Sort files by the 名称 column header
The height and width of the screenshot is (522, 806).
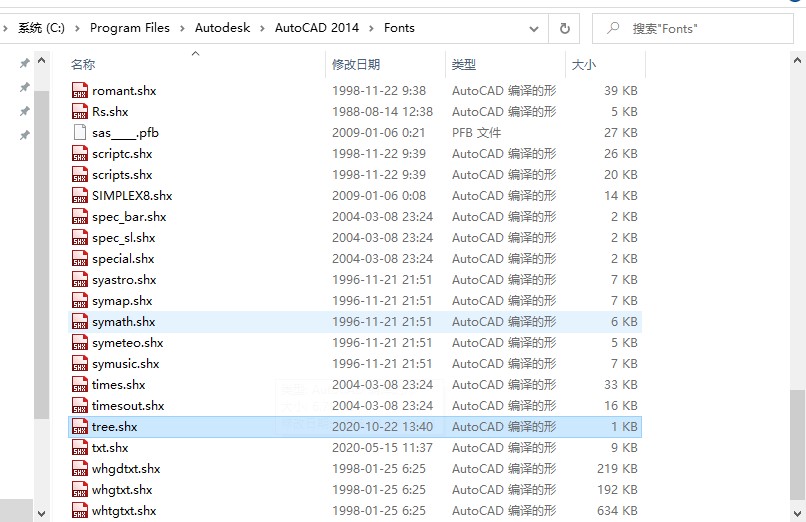(x=83, y=64)
